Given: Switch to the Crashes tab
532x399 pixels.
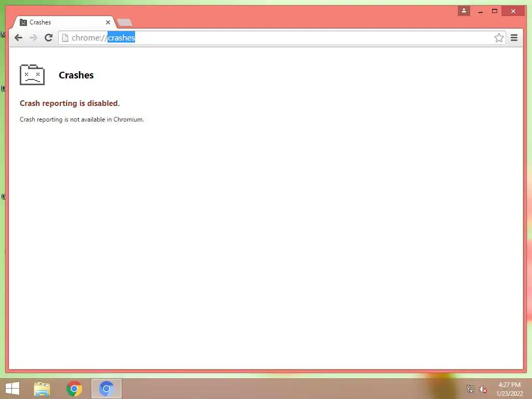Looking at the screenshot, I should (x=63, y=22).
